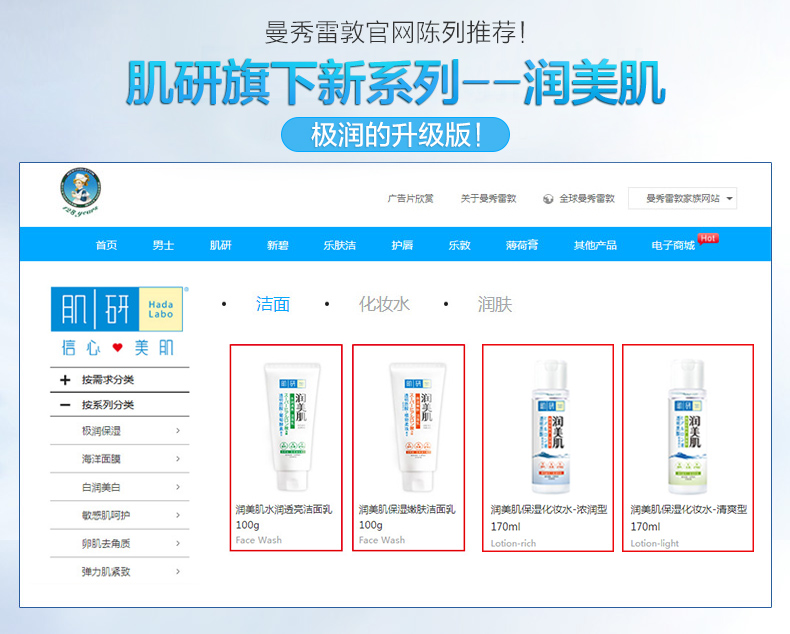The height and width of the screenshot is (634, 790).
Task: Click the 极润的升级版! blue pill banner
Action: point(396,135)
